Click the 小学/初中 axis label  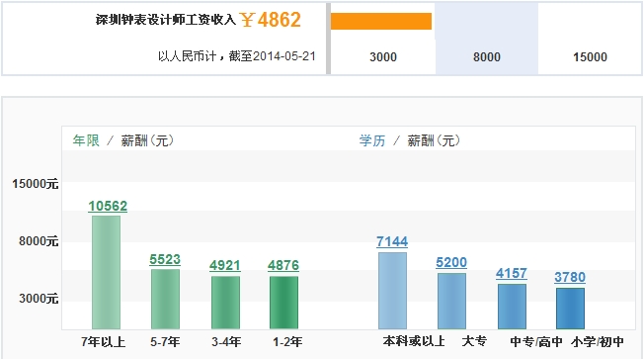click(x=598, y=342)
